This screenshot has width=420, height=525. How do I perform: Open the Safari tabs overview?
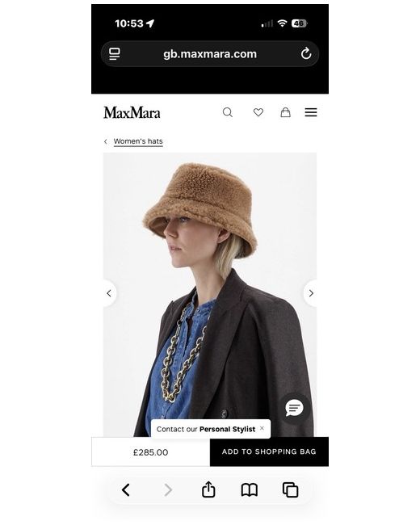(291, 490)
